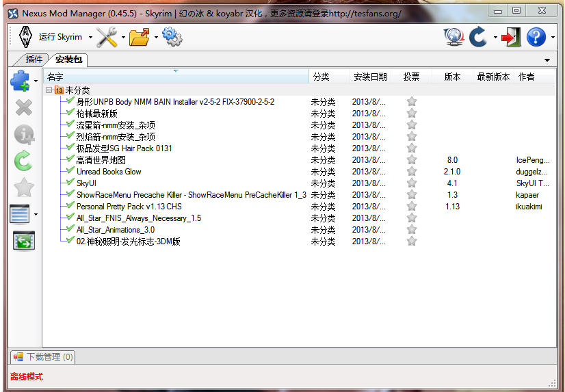Click author name duggelz in list
Image resolution: width=565 pixels, height=392 pixels.
[531, 172]
